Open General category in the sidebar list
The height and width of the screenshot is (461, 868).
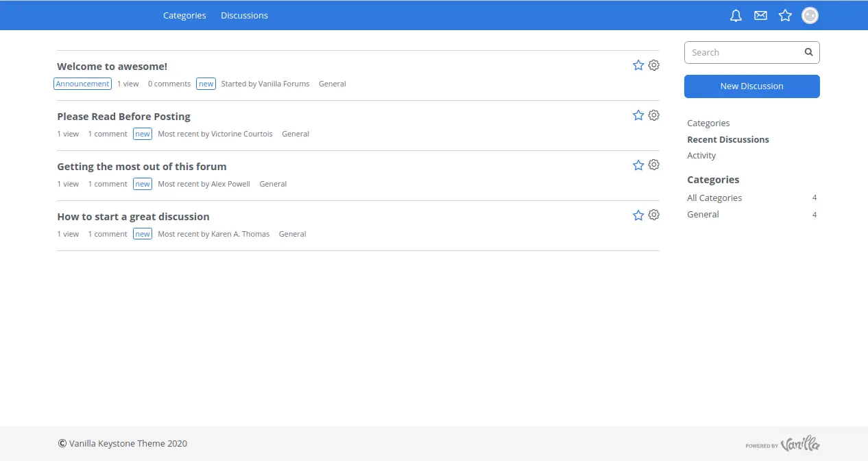(703, 215)
